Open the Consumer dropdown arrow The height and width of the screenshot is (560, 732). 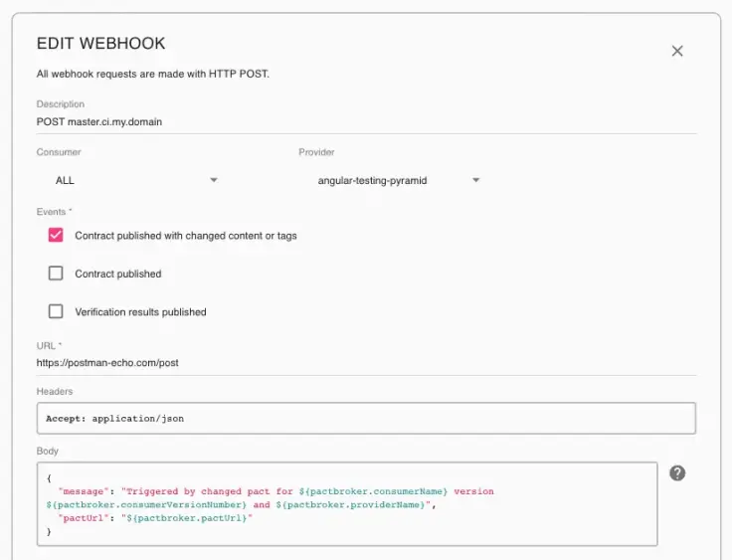pos(213,180)
